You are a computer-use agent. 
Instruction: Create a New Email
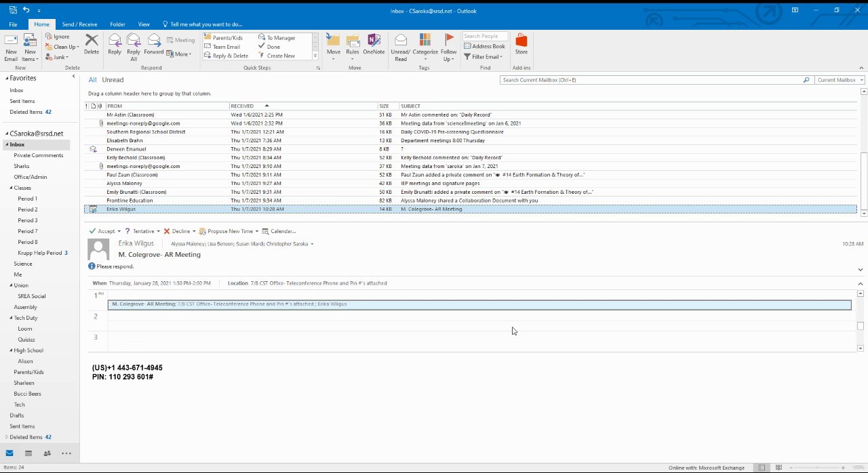11,47
